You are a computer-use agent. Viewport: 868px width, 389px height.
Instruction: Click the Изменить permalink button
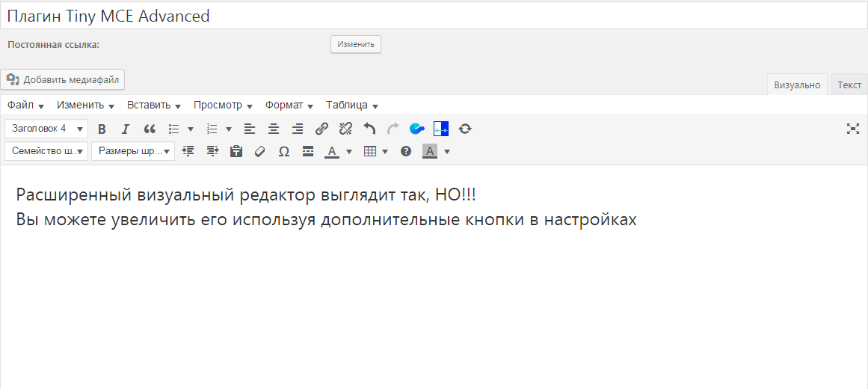[x=356, y=45]
